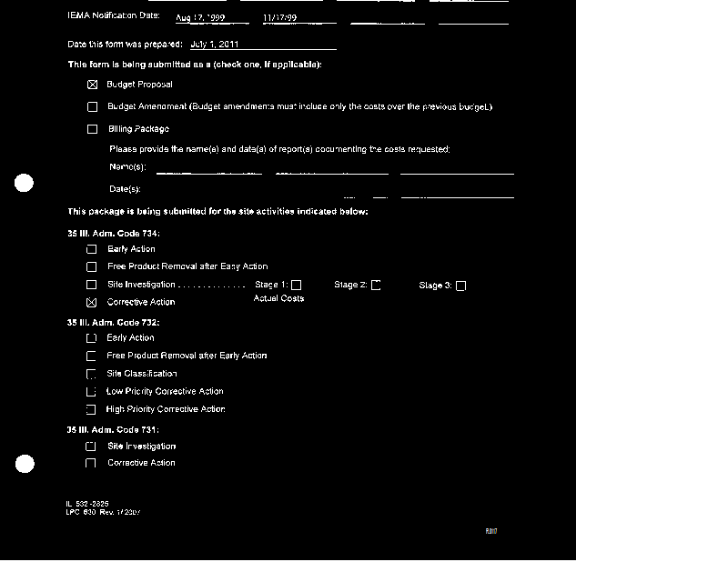Check High Priority Corrective Action box

(91, 409)
